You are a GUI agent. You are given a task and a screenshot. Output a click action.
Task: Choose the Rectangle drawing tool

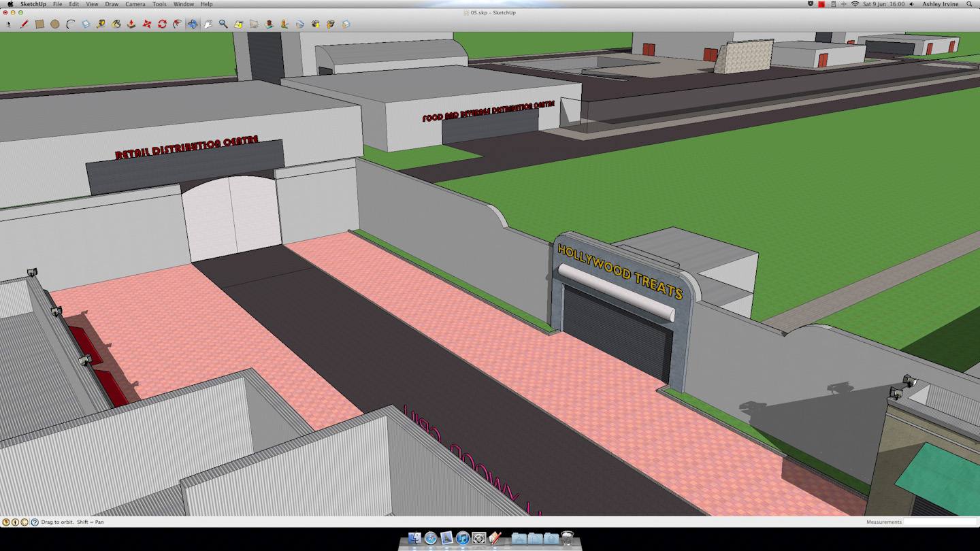pyautogui.click(x=39, y=24)
